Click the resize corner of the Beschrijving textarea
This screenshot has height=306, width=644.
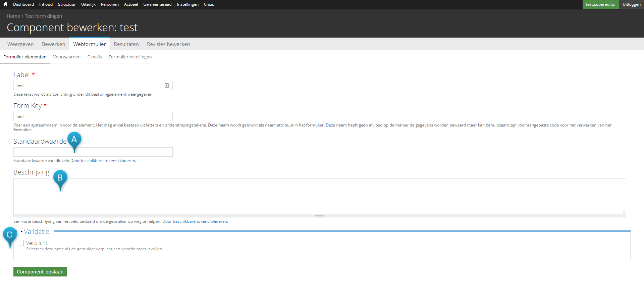tap(624, 212)
